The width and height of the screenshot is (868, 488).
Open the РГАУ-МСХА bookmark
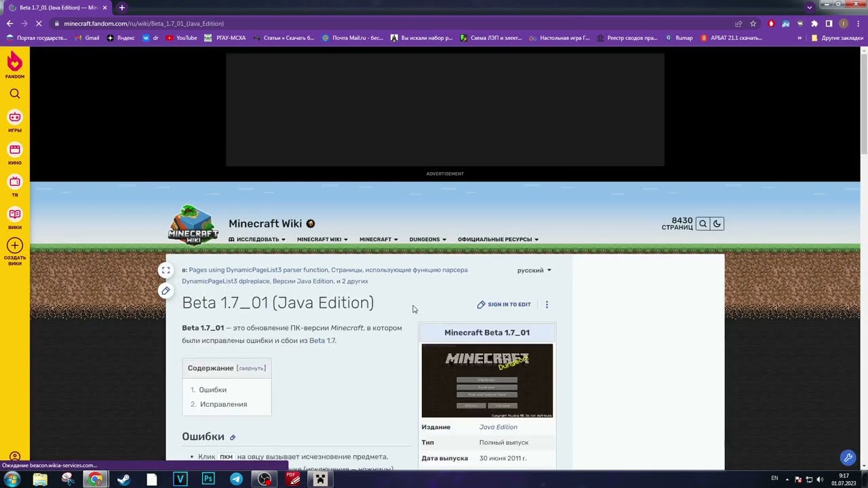[225, 38]
